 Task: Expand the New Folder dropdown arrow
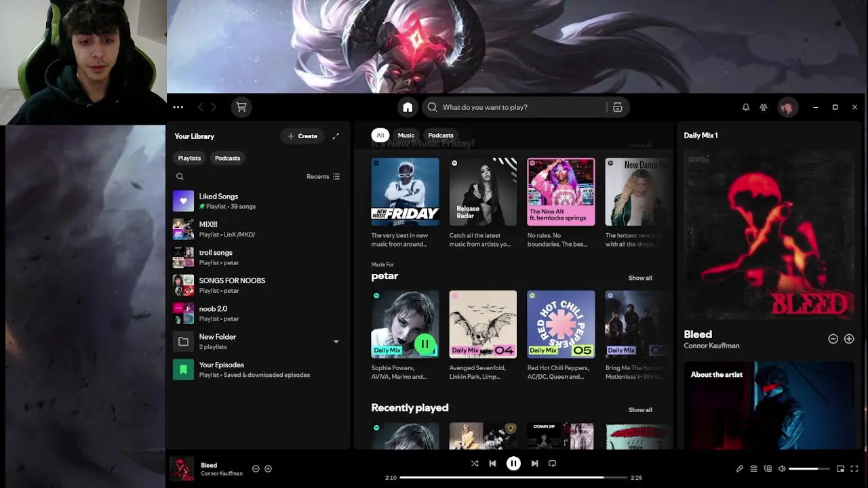pyautogui.click(x=336, y=342)
